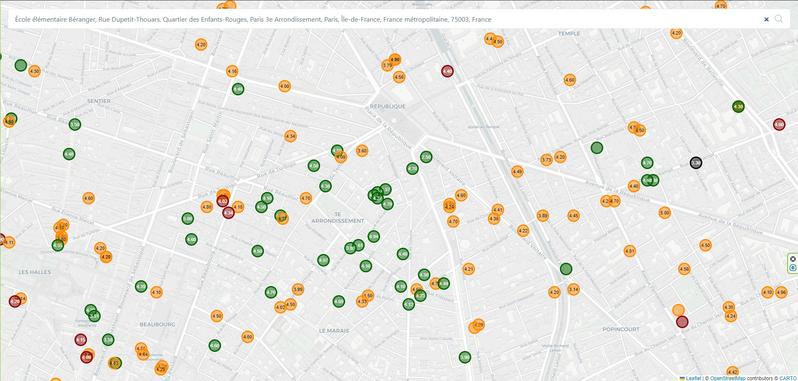Select the unlabeled red marker near Popincourt
The image size is (798, 381).
point(682,321)
